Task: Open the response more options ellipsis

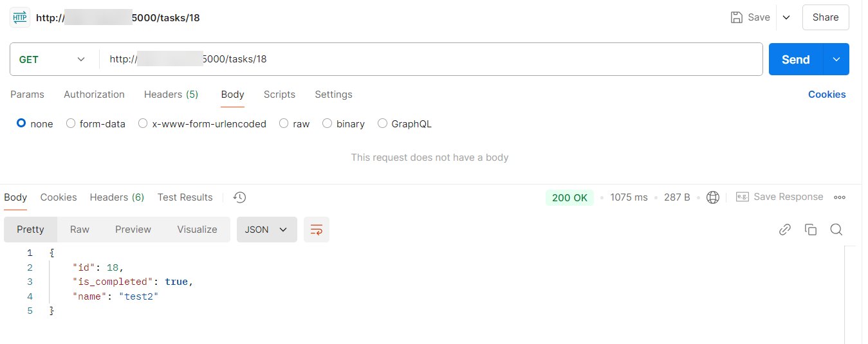Action: click(839, 197)
